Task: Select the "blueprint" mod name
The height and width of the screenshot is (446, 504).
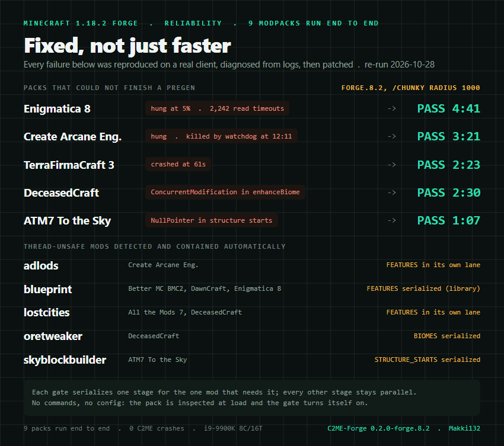Action: pos(47,289)
